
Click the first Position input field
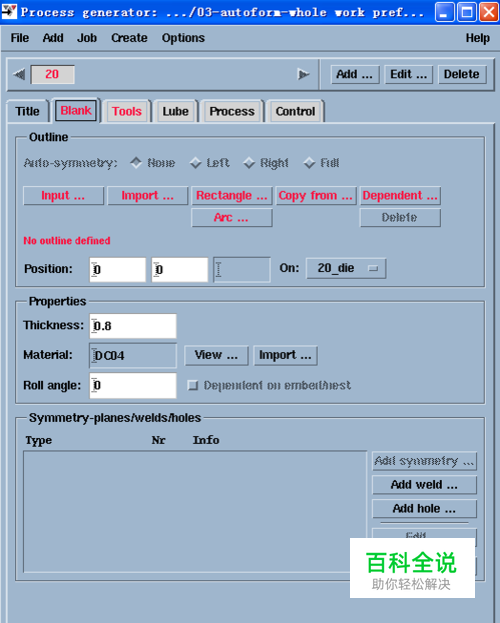coord(118,269)
